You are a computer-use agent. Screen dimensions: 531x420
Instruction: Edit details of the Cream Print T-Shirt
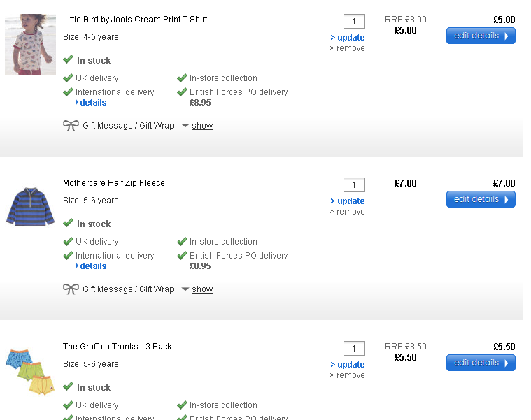pos(481,36)
